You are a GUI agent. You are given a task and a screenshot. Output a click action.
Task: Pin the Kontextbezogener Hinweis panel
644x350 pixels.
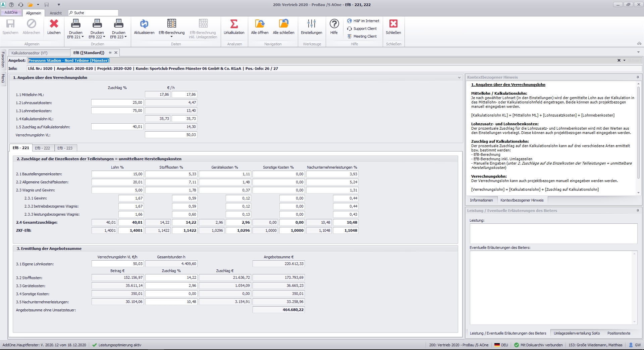(x=638, y=77)
